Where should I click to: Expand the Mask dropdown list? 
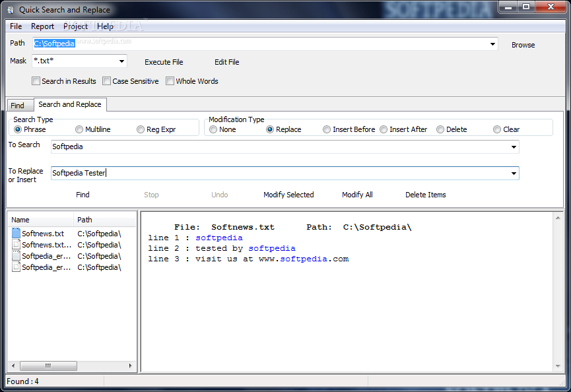click(x=121, y=61)
